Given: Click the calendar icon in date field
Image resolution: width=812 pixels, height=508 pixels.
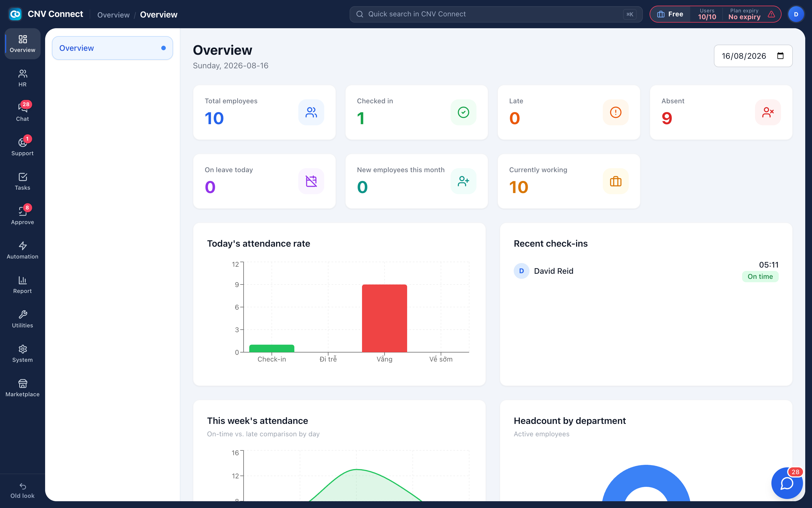Looking at the screenshot, I should pos(780,56).
